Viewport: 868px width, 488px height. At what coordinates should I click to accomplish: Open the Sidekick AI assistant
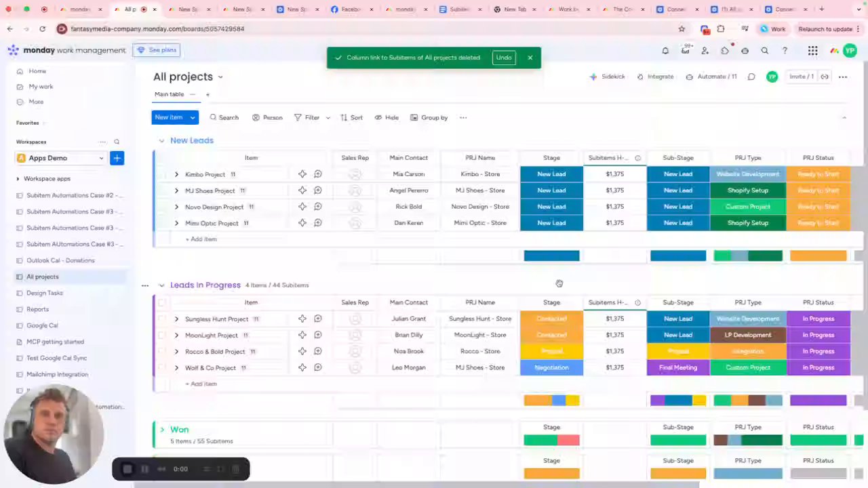[608, 77]
